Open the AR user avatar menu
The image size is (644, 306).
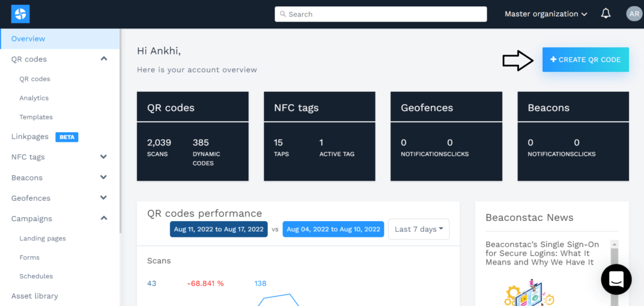633,14
